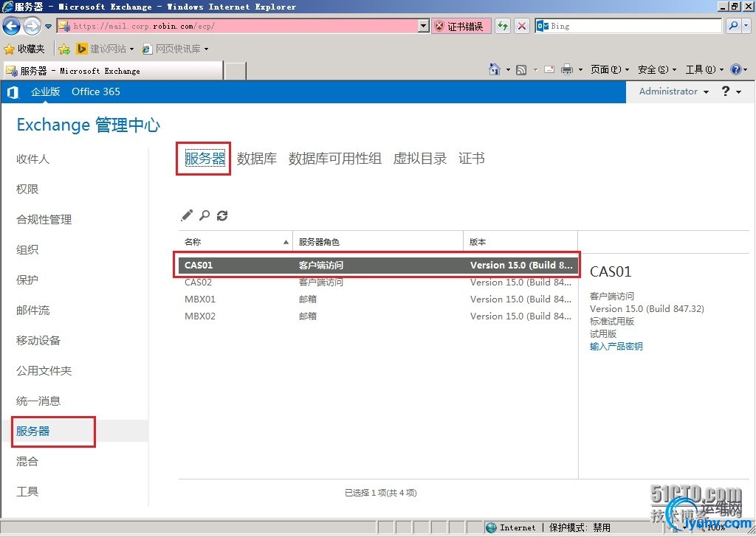This screenshot has height=537, width=756.
Task: Click the 输入产品密钥 link
Action: 616,346
